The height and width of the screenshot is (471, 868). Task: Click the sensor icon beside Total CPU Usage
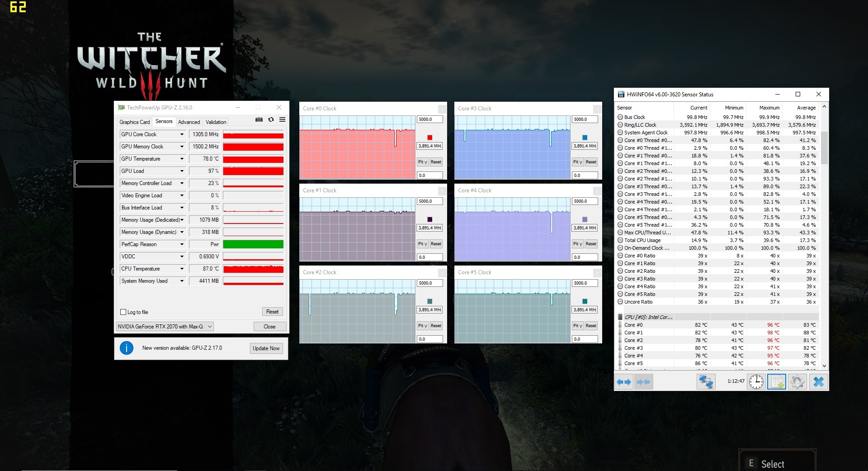[620, 240]
